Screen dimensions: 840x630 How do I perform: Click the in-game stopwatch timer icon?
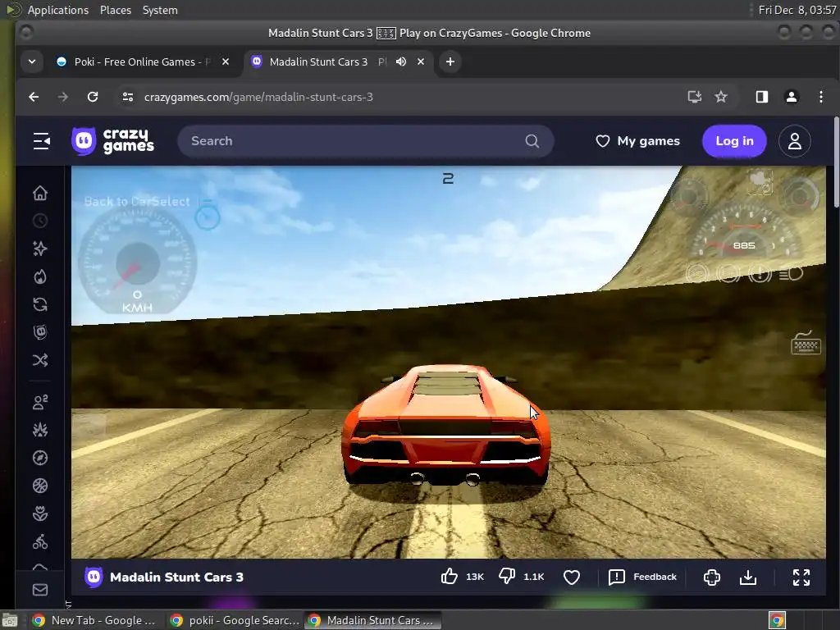pos(208,216)
